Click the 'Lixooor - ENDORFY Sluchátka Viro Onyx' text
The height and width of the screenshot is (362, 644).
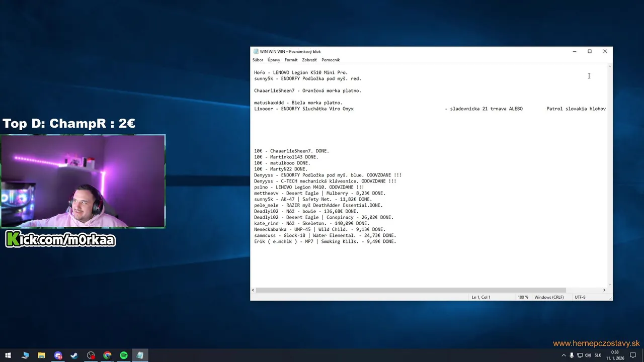pyautogui.click(x=304, y=109)
